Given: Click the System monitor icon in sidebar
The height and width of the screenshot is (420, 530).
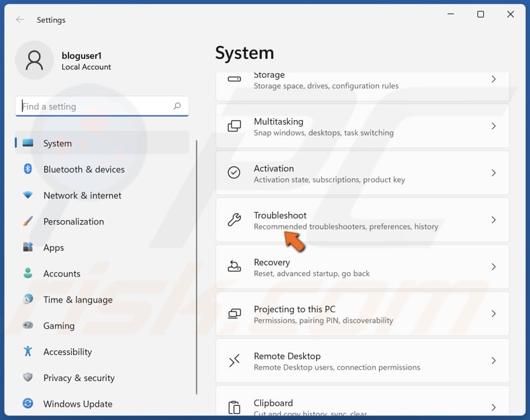Looking at the screenshot, I should [x=28, y=143].
